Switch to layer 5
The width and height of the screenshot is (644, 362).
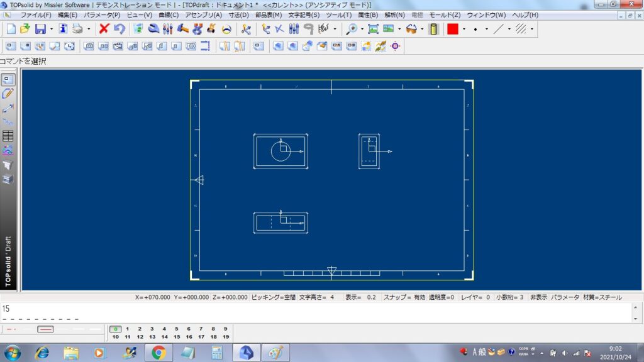[x=177, y=329]
